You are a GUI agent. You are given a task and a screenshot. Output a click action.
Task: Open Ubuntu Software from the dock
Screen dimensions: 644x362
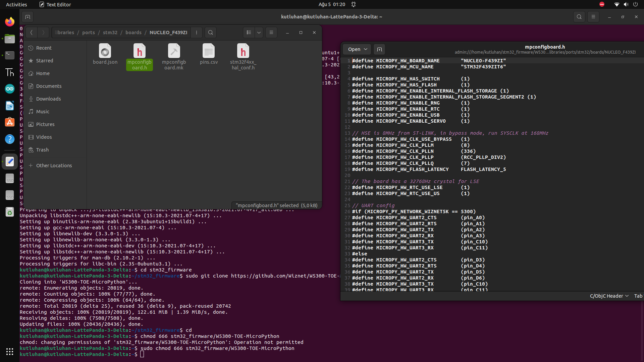pos(9,122)
